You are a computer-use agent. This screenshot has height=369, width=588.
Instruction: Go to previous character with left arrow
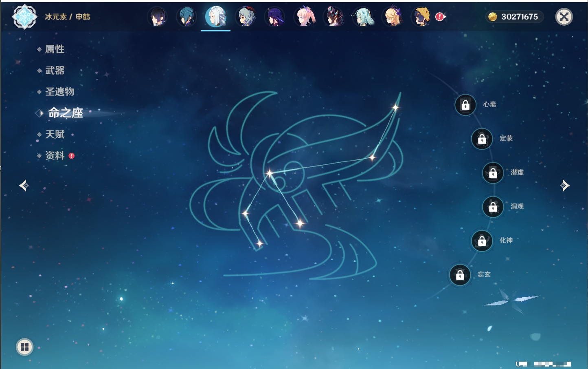(24, 186)
